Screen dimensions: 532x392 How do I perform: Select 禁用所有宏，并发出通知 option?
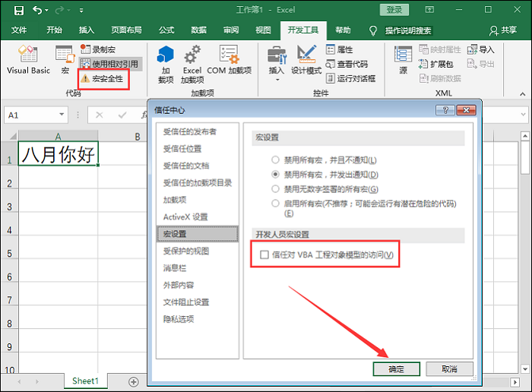point(325,174)
